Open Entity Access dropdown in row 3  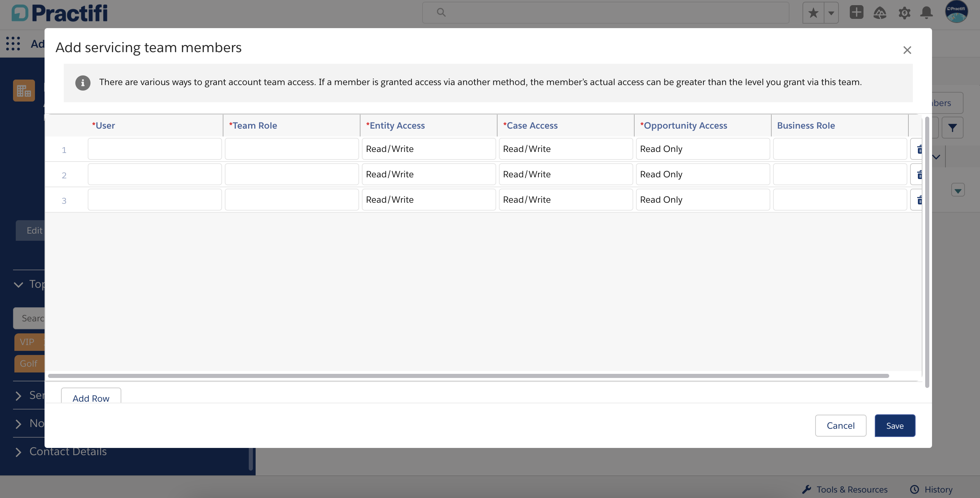(429, 200)
